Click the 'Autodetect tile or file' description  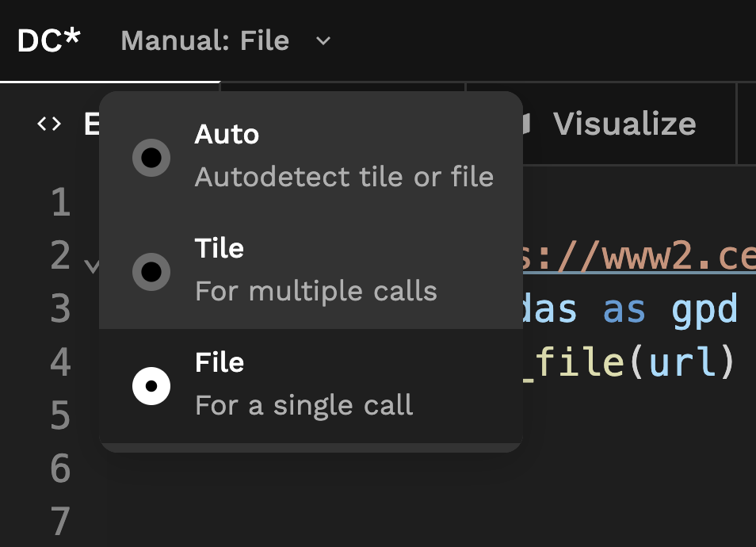click(x=345, y=178)
